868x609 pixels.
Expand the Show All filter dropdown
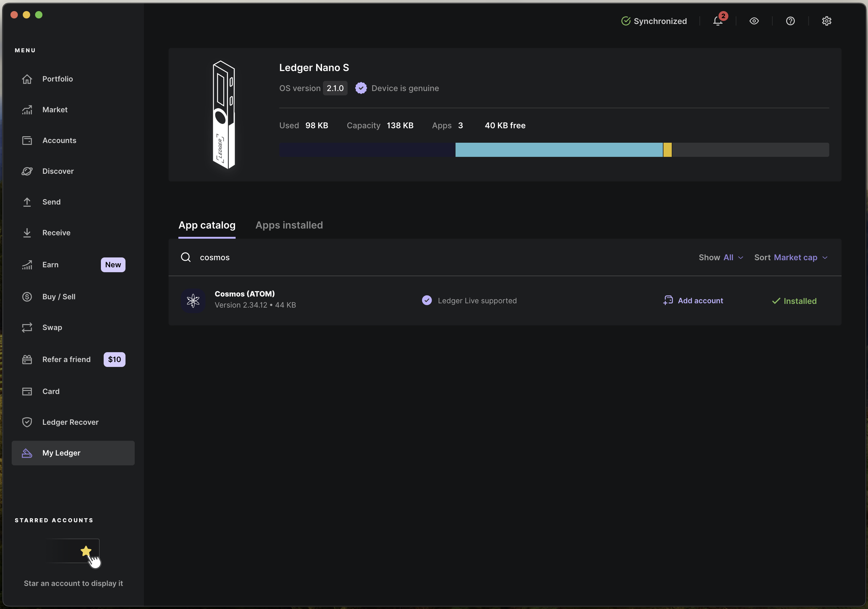[721, 257]
